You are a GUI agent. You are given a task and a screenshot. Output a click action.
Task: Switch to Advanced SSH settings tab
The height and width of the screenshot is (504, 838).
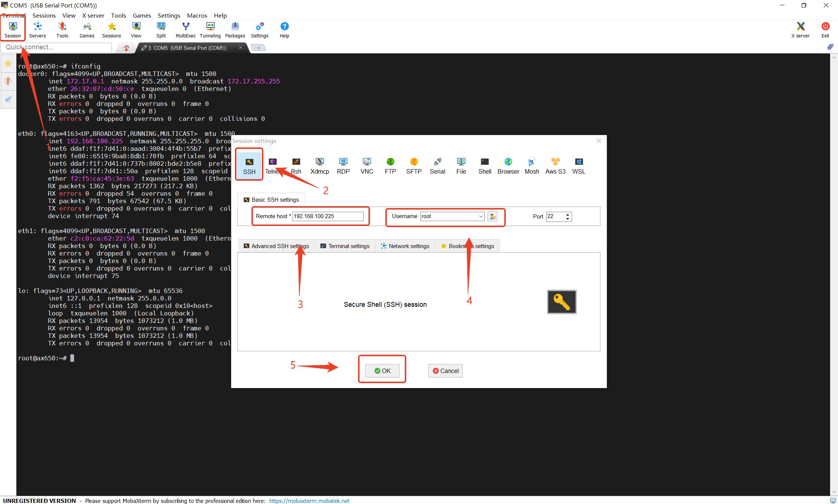[x=276, y=246]
